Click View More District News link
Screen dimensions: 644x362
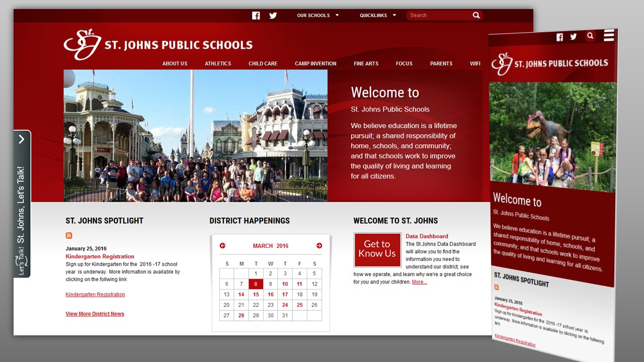tap(95, 314)
